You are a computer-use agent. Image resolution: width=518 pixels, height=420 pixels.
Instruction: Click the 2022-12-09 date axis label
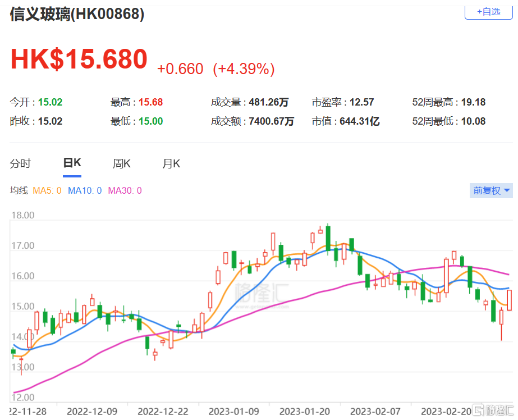tap(92, 412)
